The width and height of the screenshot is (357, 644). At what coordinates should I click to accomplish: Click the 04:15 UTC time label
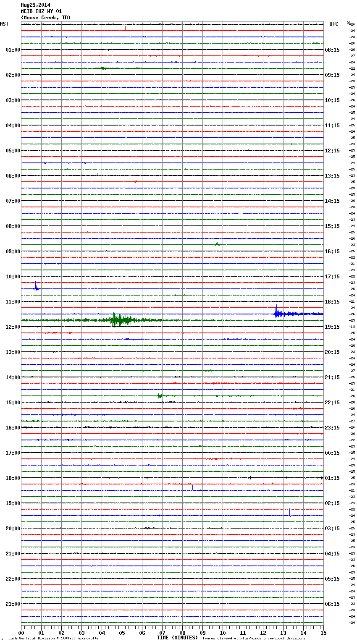332,554
